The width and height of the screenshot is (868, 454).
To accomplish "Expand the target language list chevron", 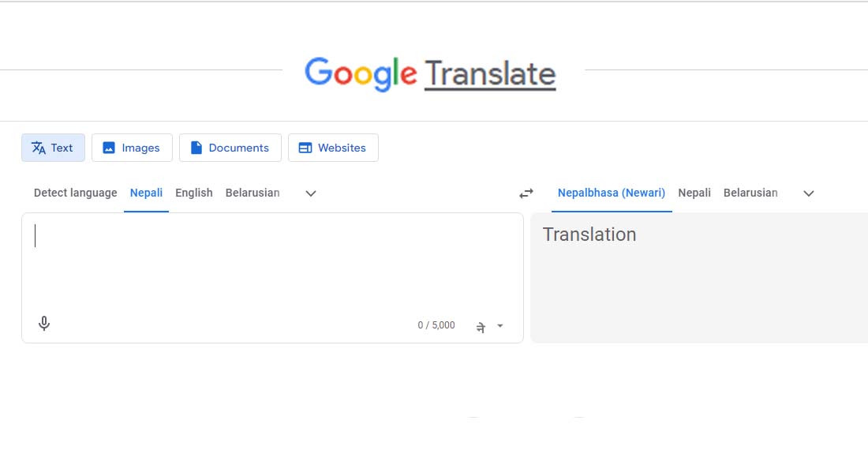I will point(809,193).
